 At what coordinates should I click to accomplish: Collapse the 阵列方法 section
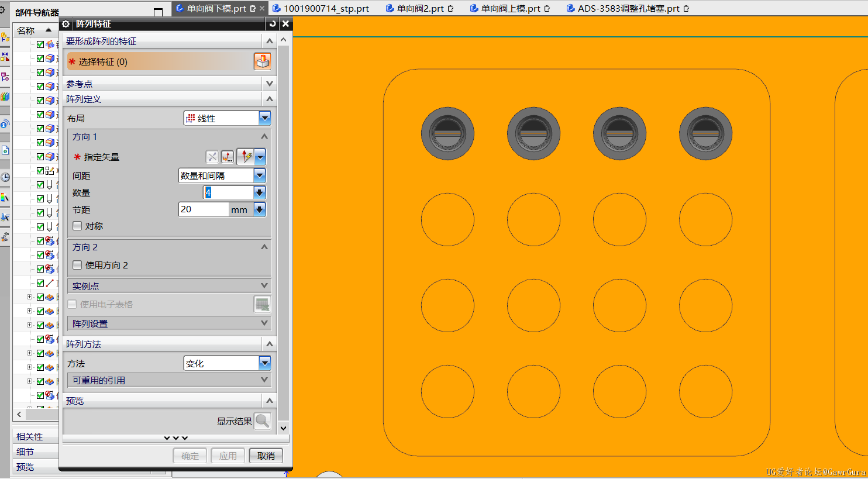pyautogui.click(x=270, y=344)
